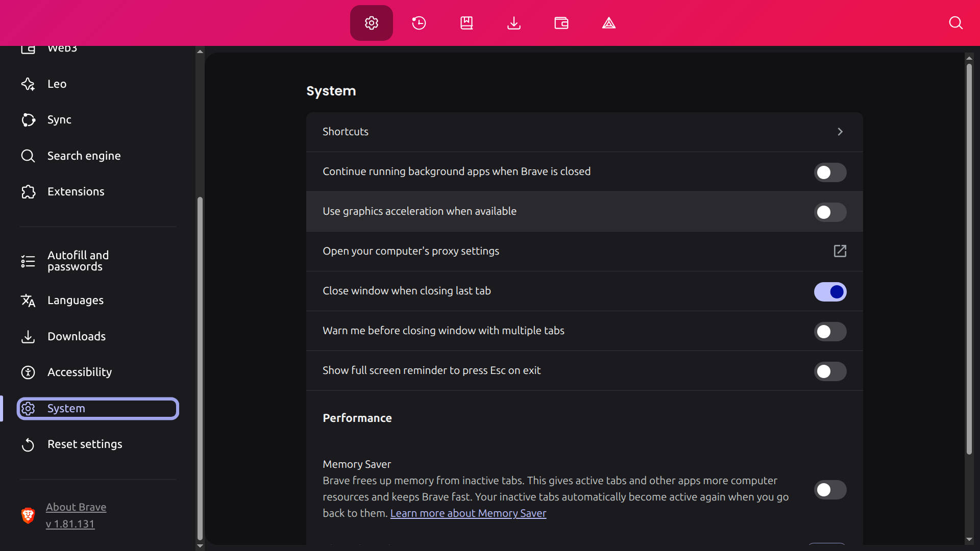Viewport: 980px width, 551px height.
Task: Click Open your computer's proxy settings row
Action: pos(584,251)
